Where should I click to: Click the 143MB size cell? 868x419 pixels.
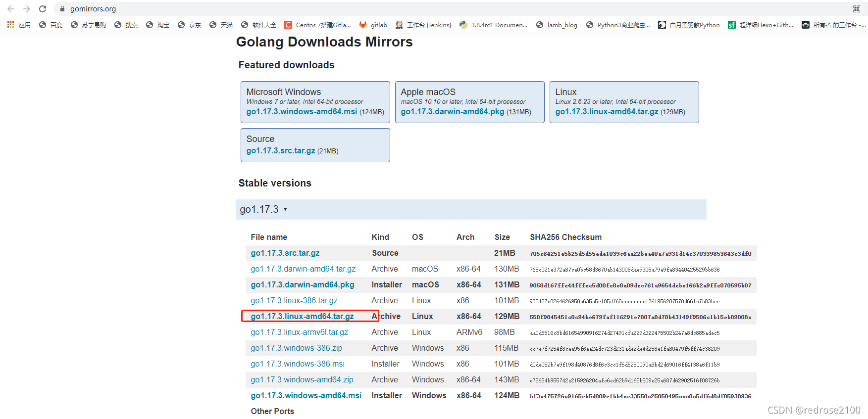click(507, 379)
